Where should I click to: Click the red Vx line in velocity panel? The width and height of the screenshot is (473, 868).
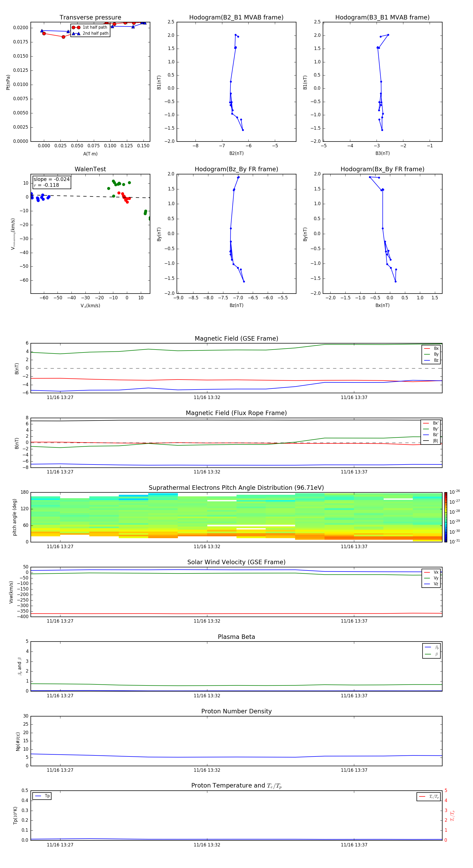point(236,614)
